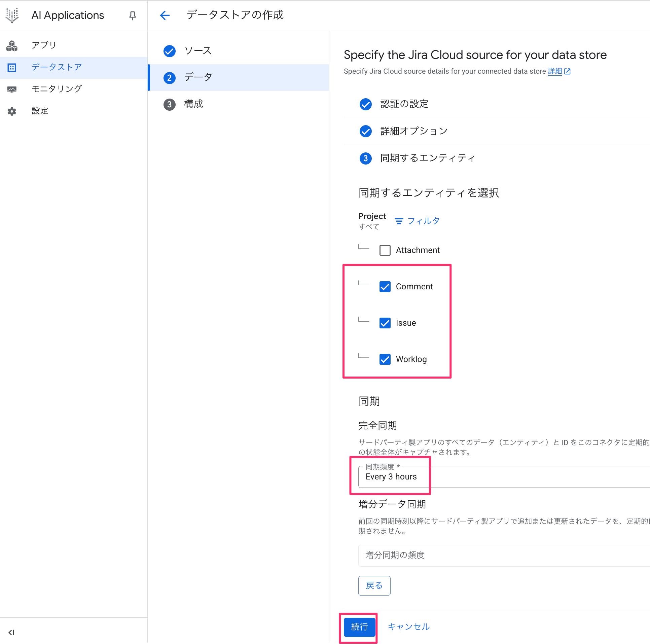The image size is (650, 644).
Task: Click the 詳細オプション checkmark icon
Action: point(366,131)
